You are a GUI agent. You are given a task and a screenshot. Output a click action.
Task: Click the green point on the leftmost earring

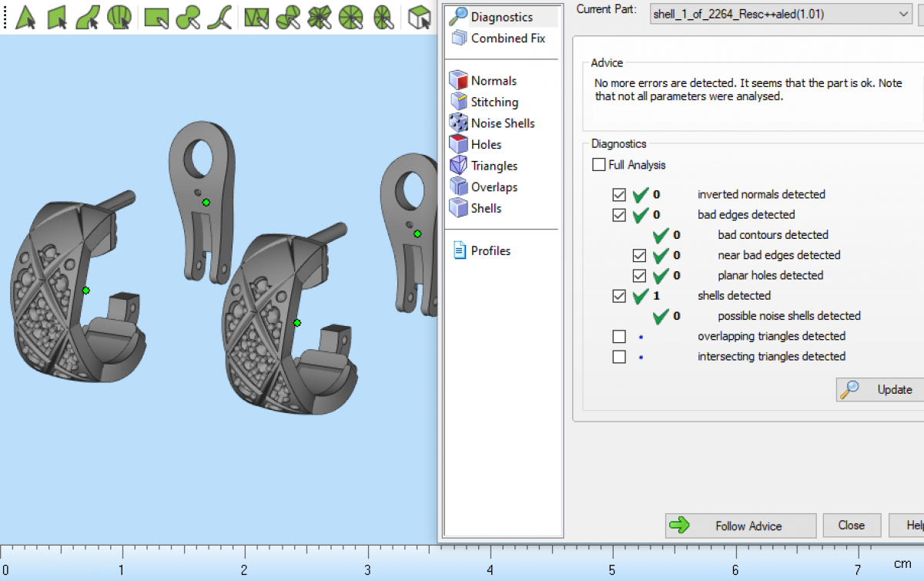(86, 290)
